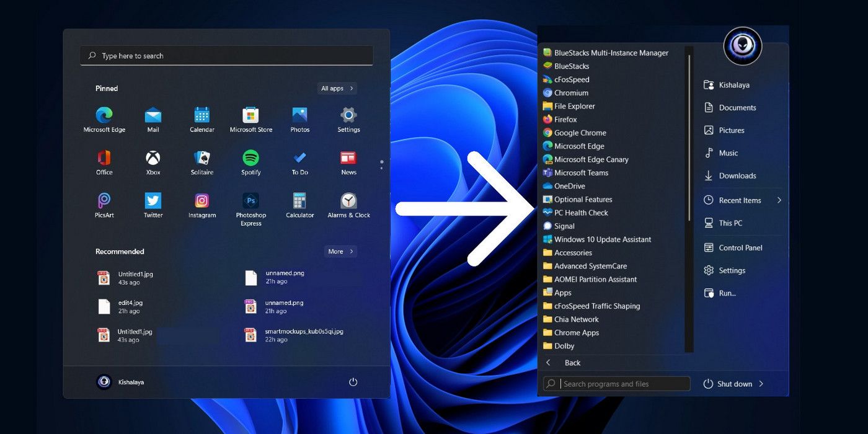
Task: Open Microsoft Edge from pinned apps
Action: (104, 116)
